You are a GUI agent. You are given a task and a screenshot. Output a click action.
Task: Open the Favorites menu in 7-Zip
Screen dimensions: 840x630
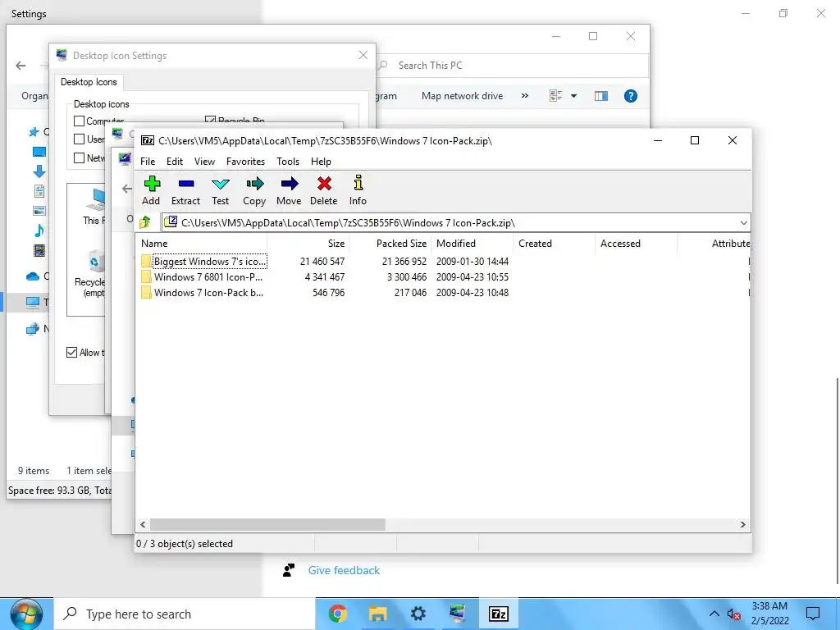(x=245, y=162)
